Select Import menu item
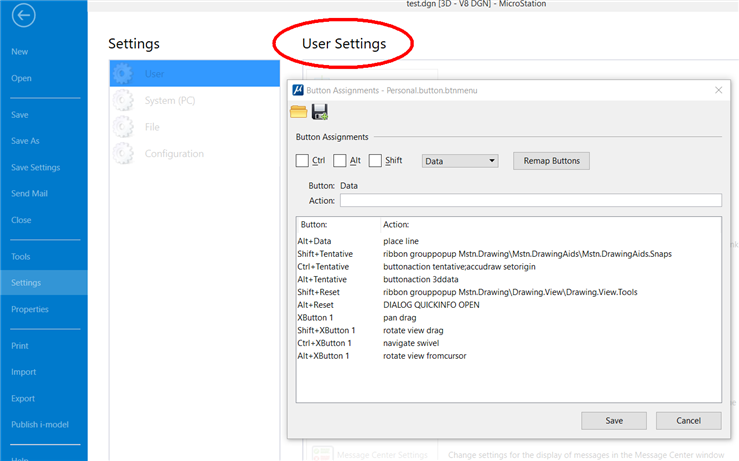This screenshot has width=739, height=461. point(24,372)
